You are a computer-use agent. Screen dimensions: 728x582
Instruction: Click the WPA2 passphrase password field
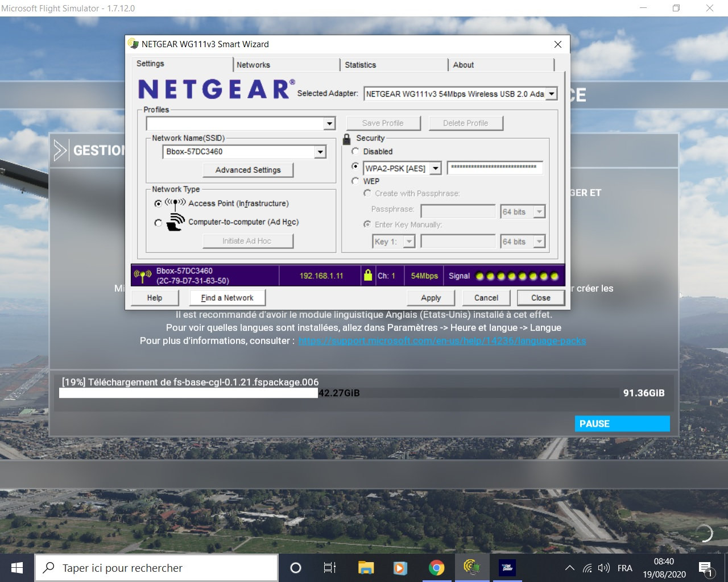click(x=495, y=168)
